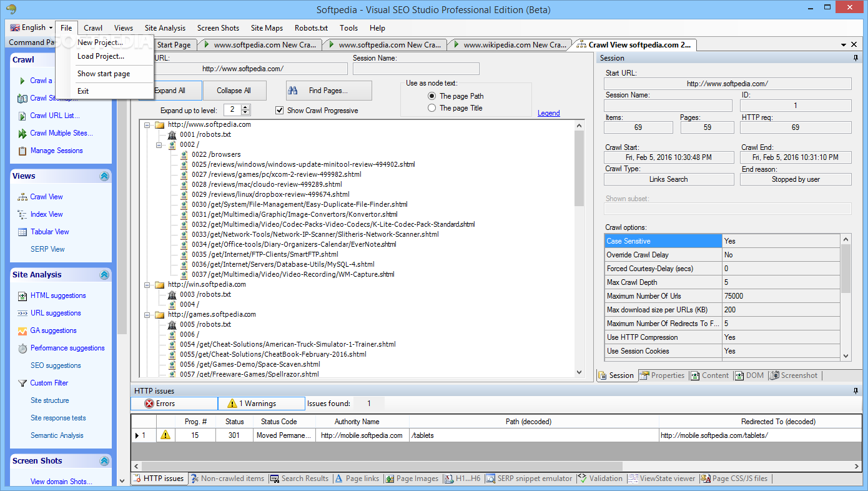868x491 pixels.
Task: Click the binoculars icon on Find Pages
Action: point(292,91)
